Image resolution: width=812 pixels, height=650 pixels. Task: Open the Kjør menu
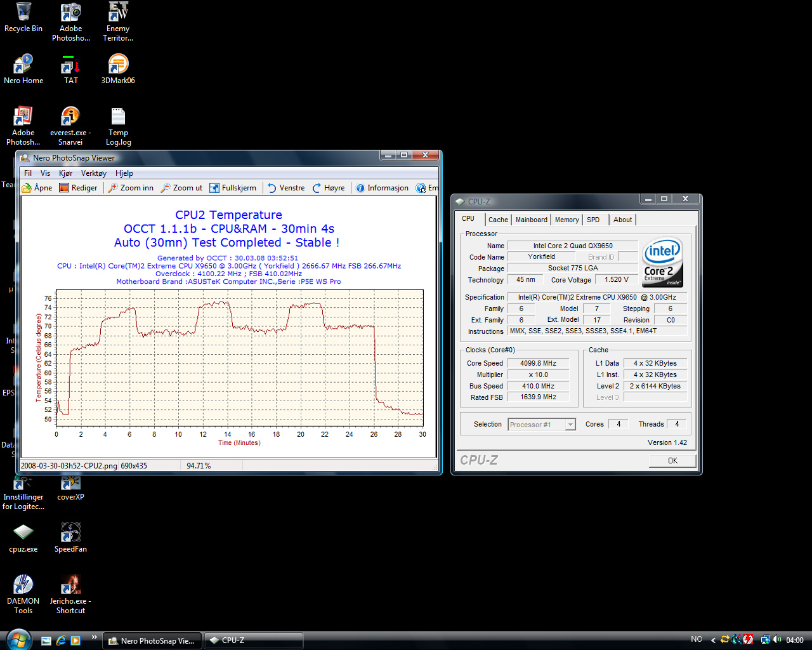point(65,173)
